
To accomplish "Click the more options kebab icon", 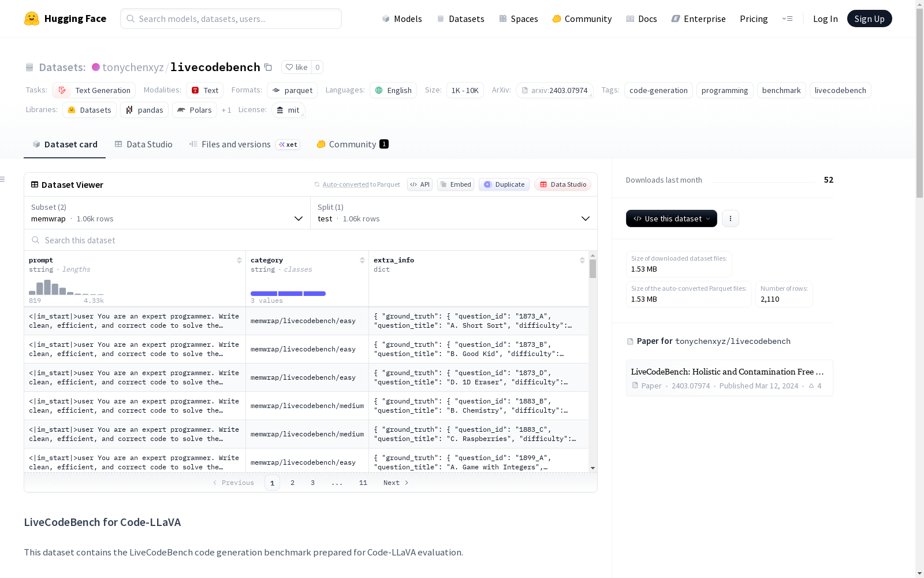I will pyautogui.click(x=731, y=218).
